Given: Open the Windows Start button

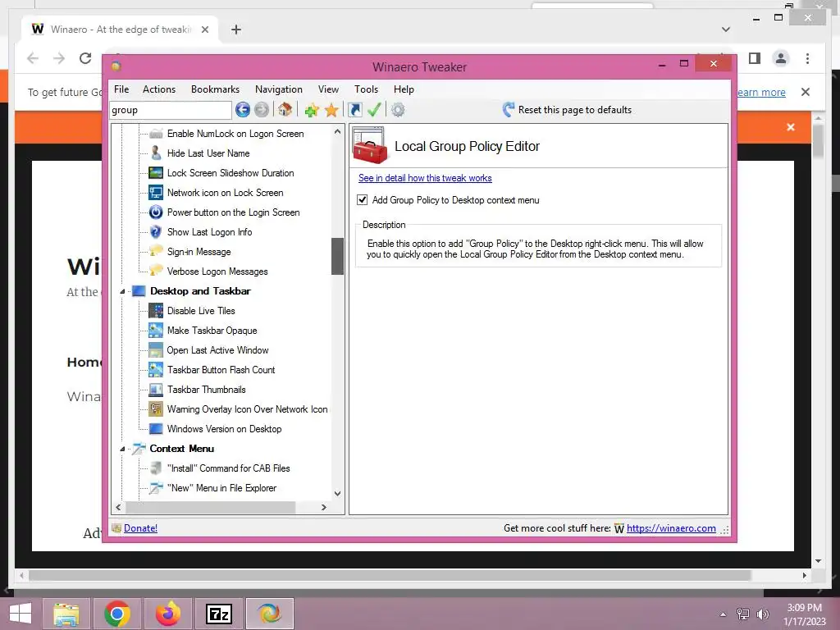Looking at the screenshot, I should (21, 614).
